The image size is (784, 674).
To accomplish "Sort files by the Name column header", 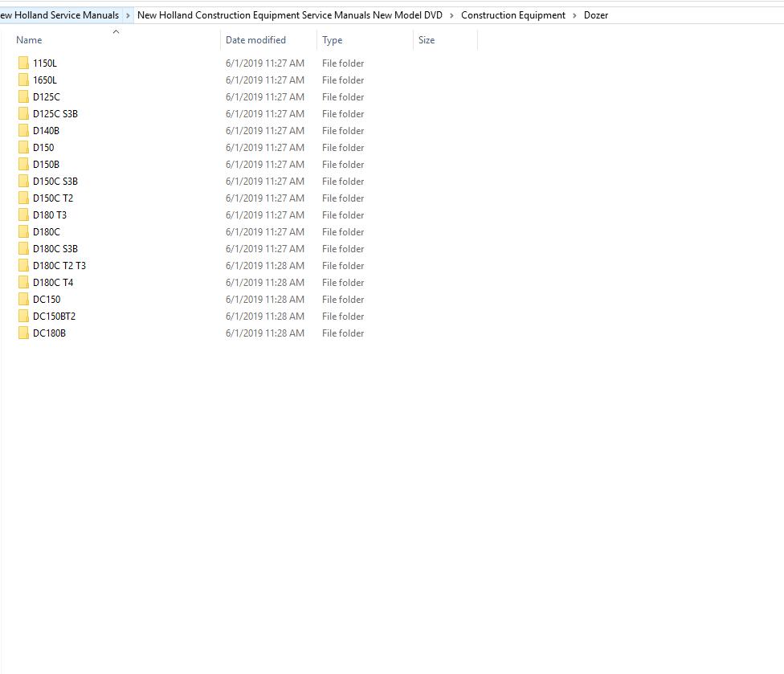I will (x=29, y=40).
